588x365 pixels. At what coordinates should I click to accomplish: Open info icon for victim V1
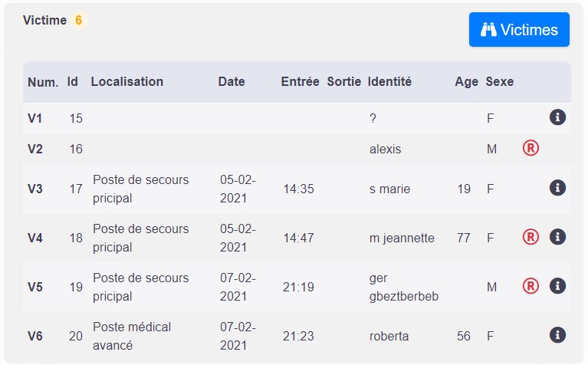557,117
